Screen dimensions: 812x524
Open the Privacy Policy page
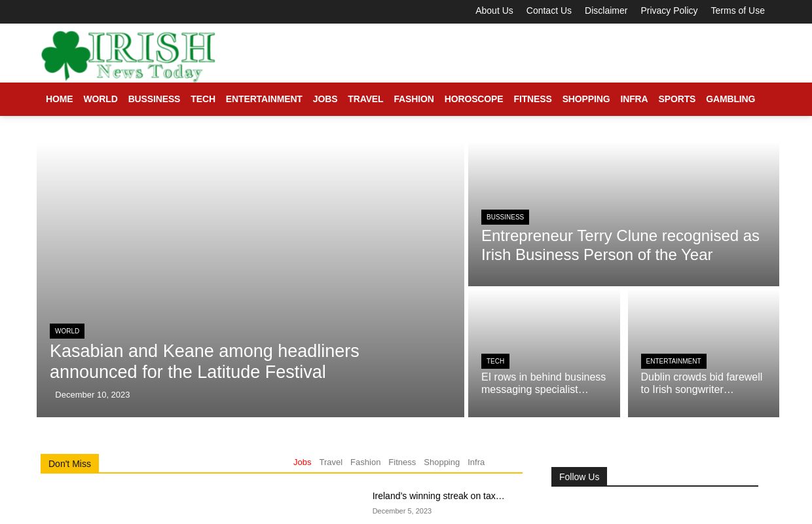[x=669, y=10]
